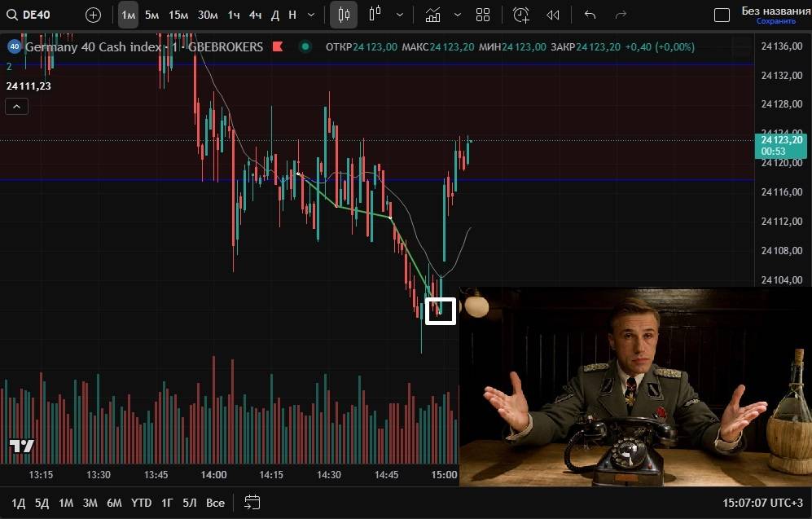
Task: Select the 3М date range
Action: [x=90, y=503]
